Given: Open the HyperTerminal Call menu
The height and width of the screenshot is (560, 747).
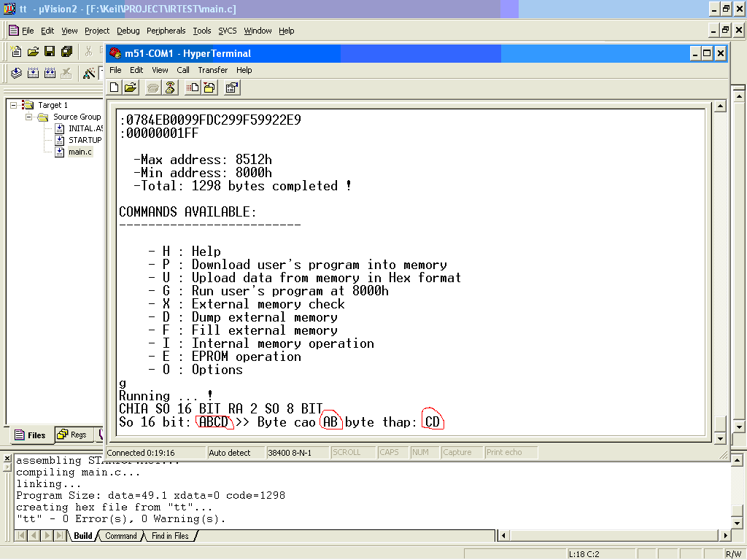Looking at the screenshot, I should [x=183, y=70].
